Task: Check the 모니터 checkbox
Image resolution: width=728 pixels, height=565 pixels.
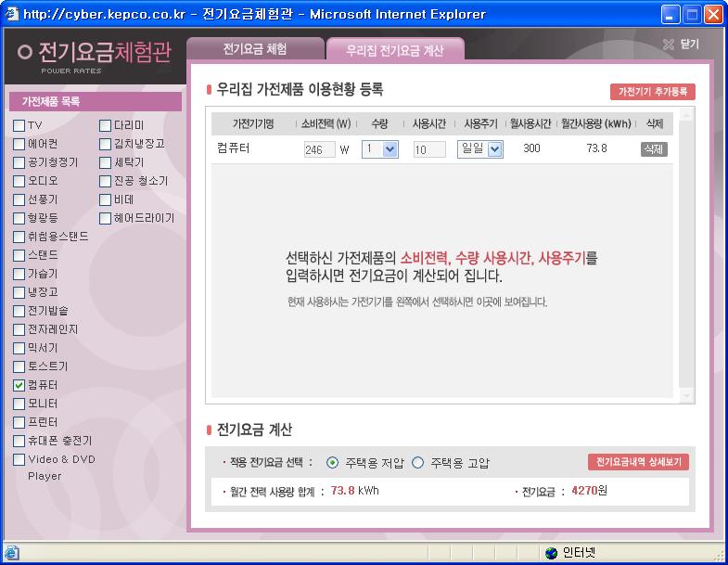Action: tap(19, 404)
